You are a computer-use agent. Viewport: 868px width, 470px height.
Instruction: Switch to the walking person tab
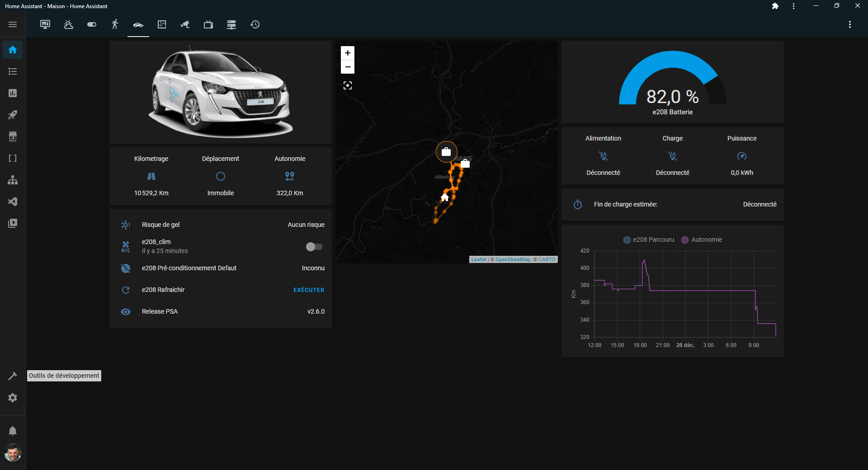[x=115, y=24]
